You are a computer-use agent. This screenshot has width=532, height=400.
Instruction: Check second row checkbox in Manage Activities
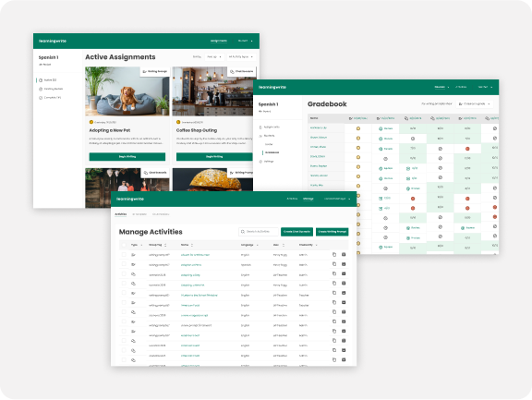pyautogui.click(x=124, y=264)
